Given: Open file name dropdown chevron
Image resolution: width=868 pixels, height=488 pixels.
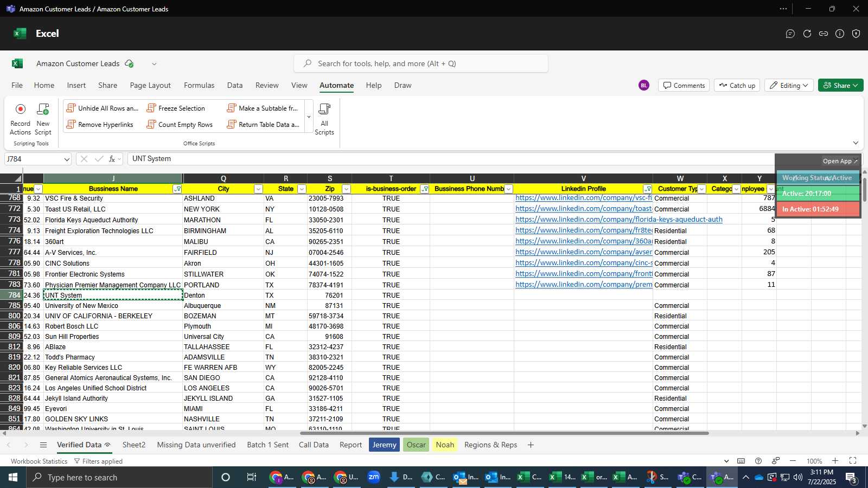Looking at the screenshot, I should point(154,64).
